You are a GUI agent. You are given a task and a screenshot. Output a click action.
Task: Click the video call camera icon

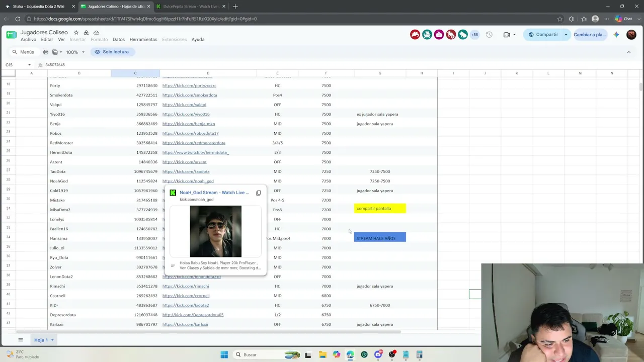507,35
